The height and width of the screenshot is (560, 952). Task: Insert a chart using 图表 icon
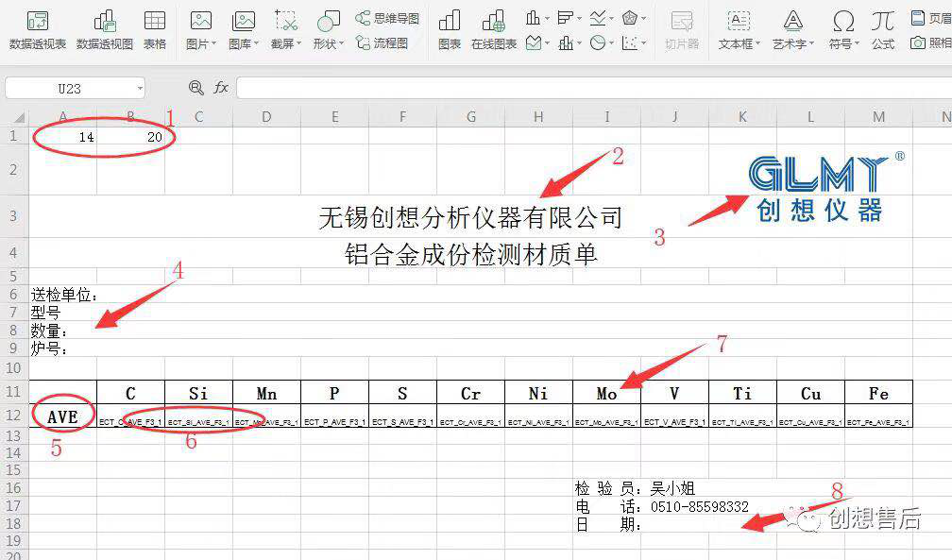[450, 29]
